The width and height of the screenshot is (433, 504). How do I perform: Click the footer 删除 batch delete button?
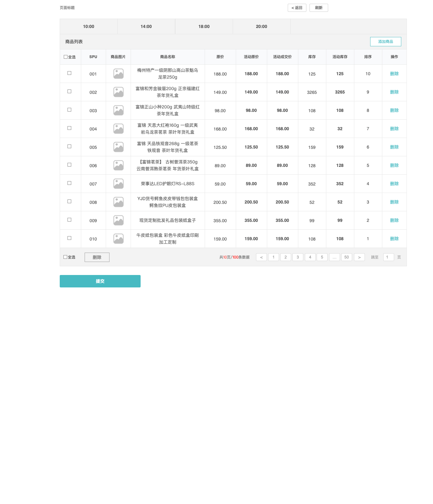[97, 257]
